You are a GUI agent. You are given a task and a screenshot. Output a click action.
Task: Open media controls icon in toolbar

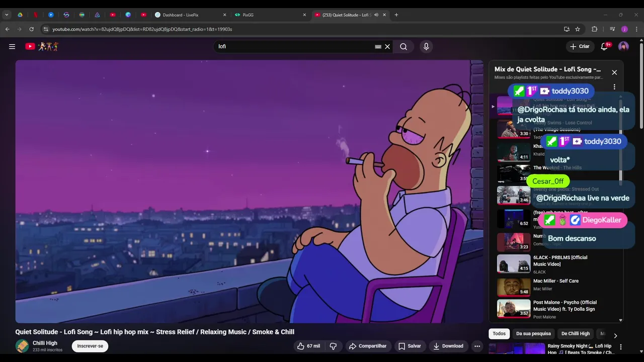pos(612,29)
